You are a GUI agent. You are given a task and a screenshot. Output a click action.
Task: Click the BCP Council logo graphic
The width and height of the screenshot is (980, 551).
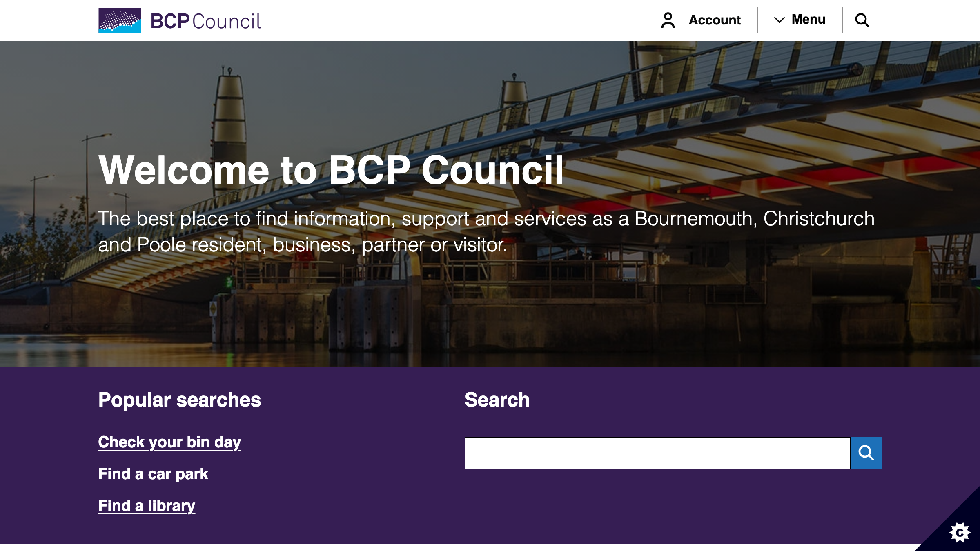(x=119, y=20)
